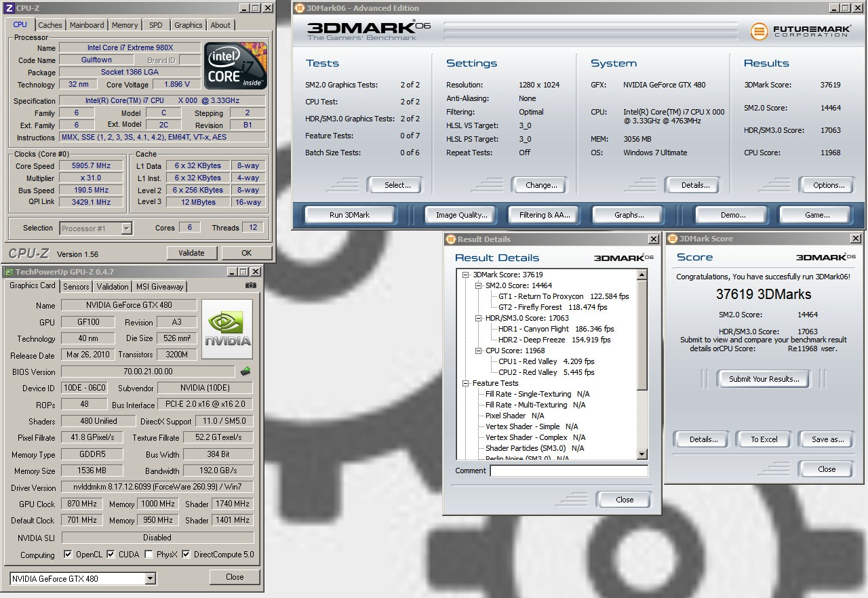Click the BIOS save chip icon
Screen dimensions: 868x598
click(x=245, y=372)
